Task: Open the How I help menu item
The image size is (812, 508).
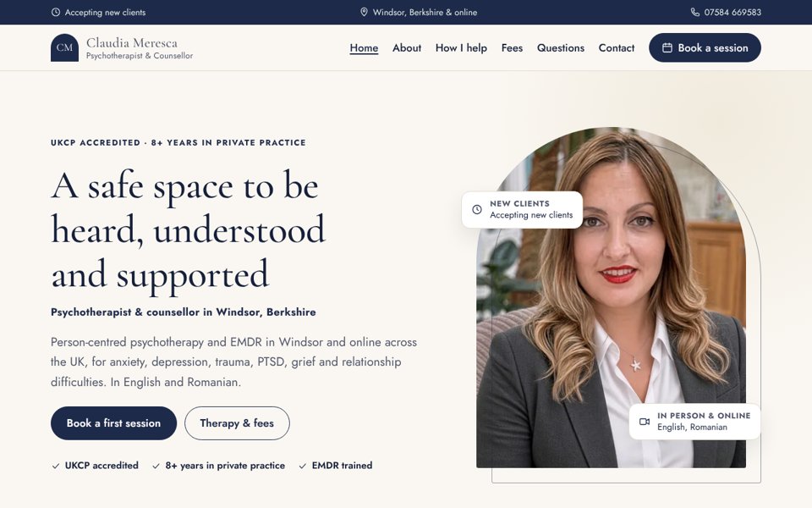Action: [x=461, y=47]
